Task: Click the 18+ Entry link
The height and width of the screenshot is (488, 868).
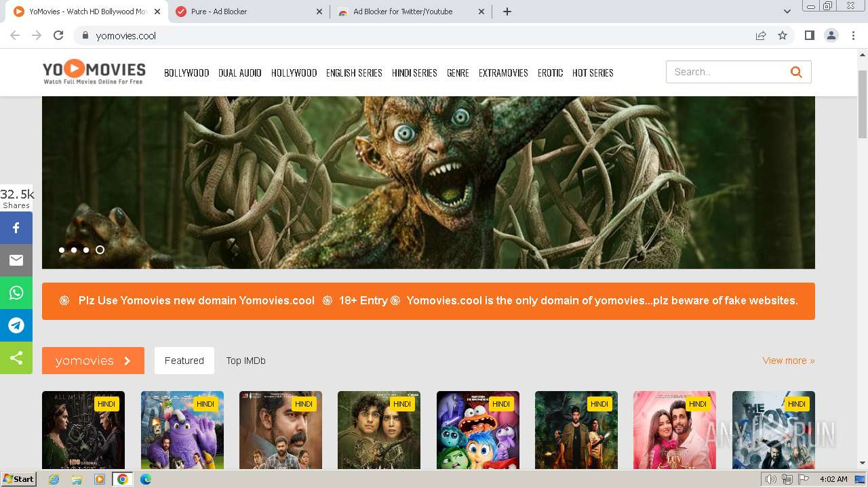Action: click(363, 300)
